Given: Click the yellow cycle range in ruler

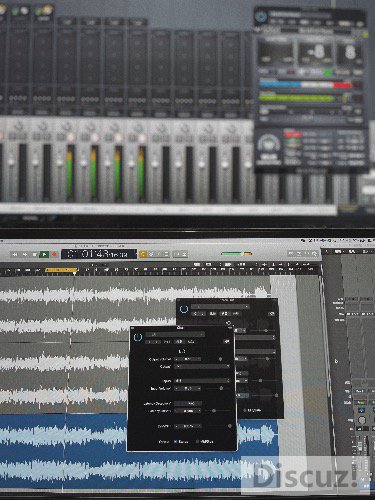Looking at the screenshot, I should (62, 269).
